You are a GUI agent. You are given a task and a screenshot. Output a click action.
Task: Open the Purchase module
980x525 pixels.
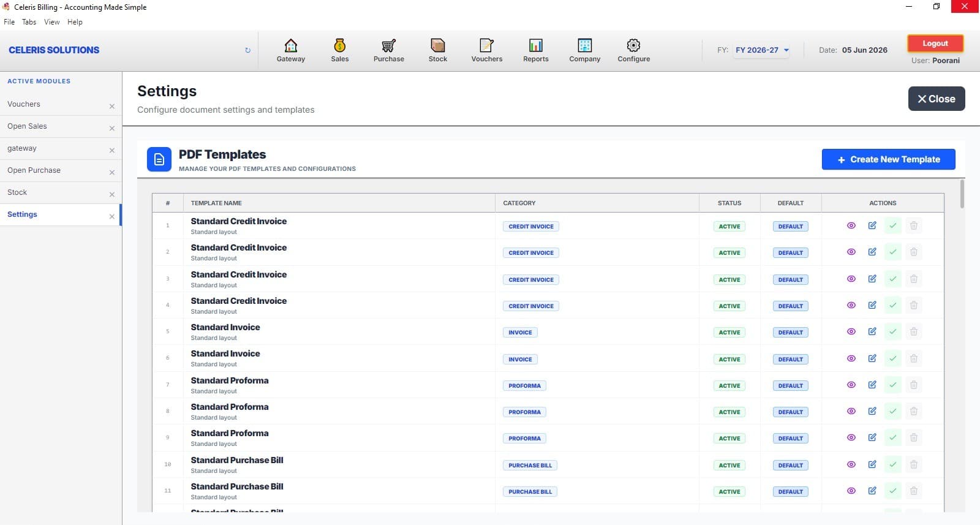(388, 50)
